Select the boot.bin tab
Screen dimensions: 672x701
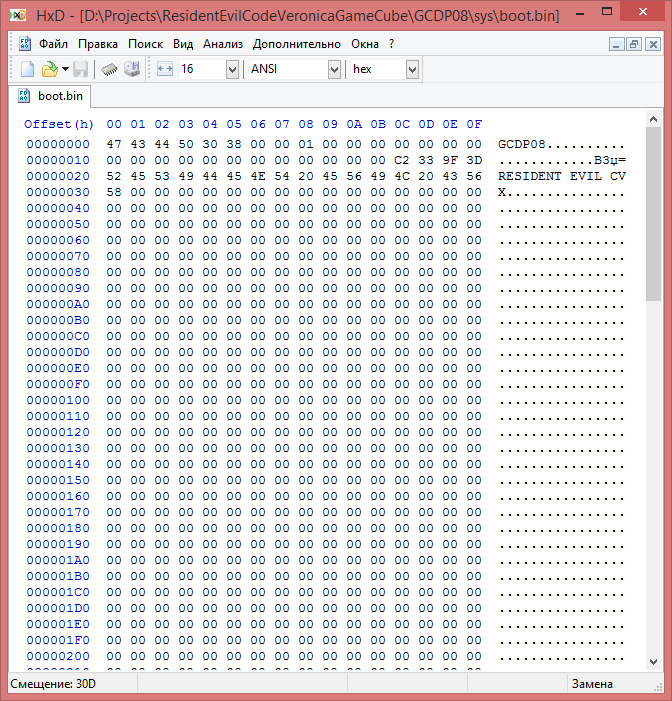[x=50, y=96]
